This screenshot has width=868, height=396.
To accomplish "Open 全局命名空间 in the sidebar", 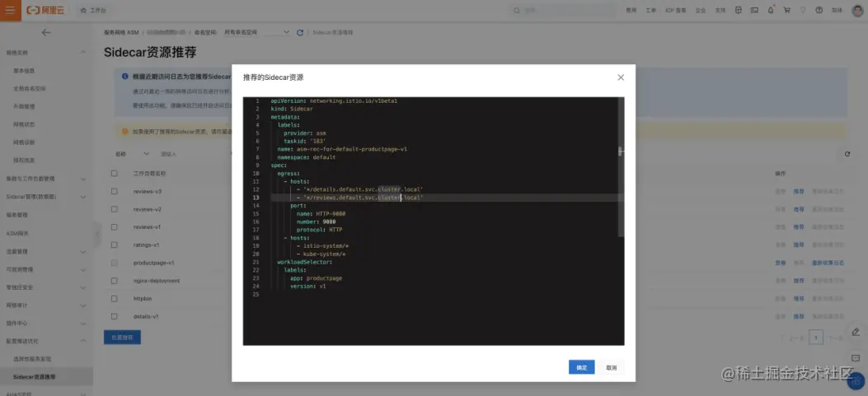I will click(x=30, y=88).
